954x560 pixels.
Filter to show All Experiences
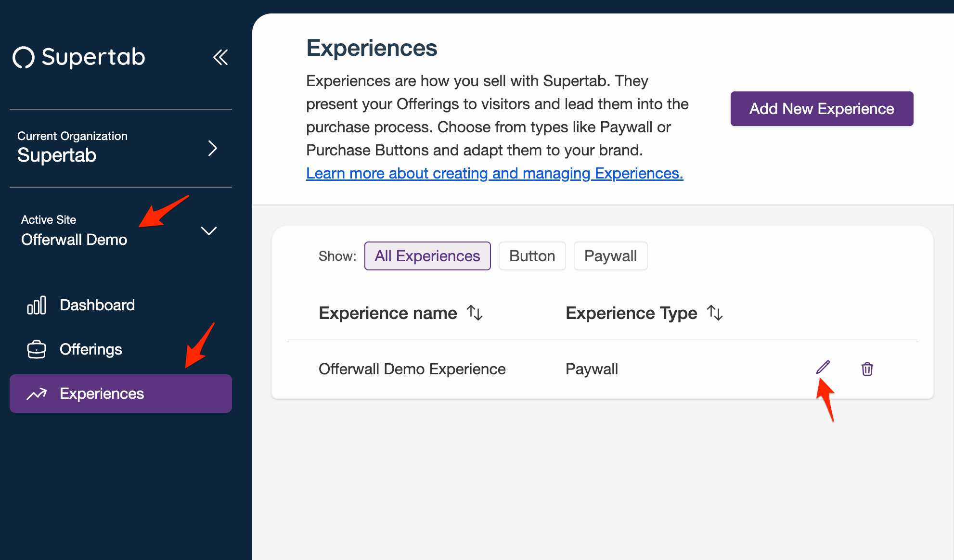click(x=427, y=256)
